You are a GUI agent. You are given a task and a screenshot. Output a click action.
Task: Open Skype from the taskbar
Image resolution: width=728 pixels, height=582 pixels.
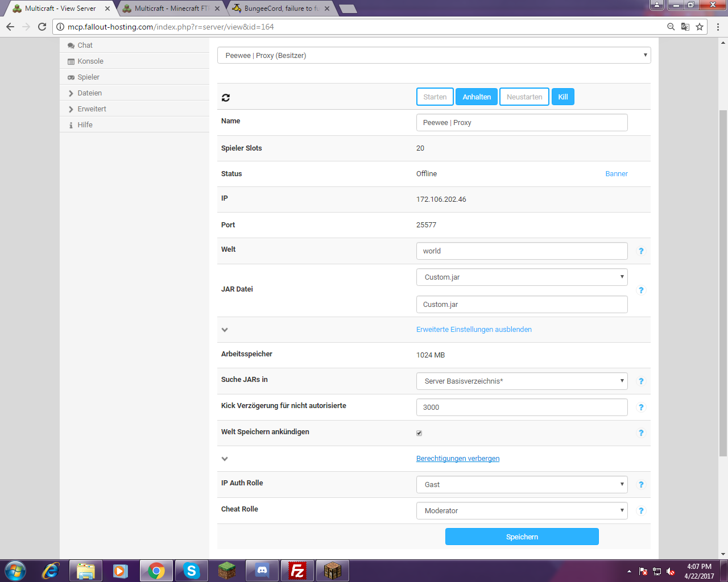click(x=191, y=570)
